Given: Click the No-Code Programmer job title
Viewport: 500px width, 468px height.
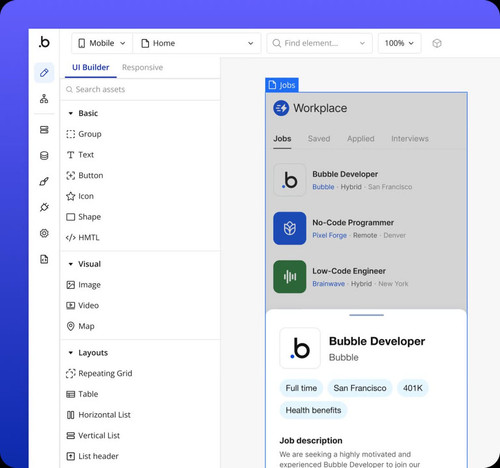Looking at the screenshot, I should click(353, 223).
